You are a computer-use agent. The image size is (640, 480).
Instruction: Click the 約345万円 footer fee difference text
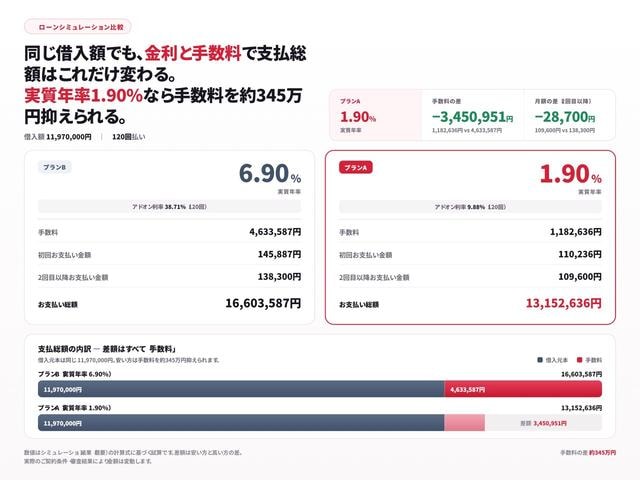[x=602, y=452]
